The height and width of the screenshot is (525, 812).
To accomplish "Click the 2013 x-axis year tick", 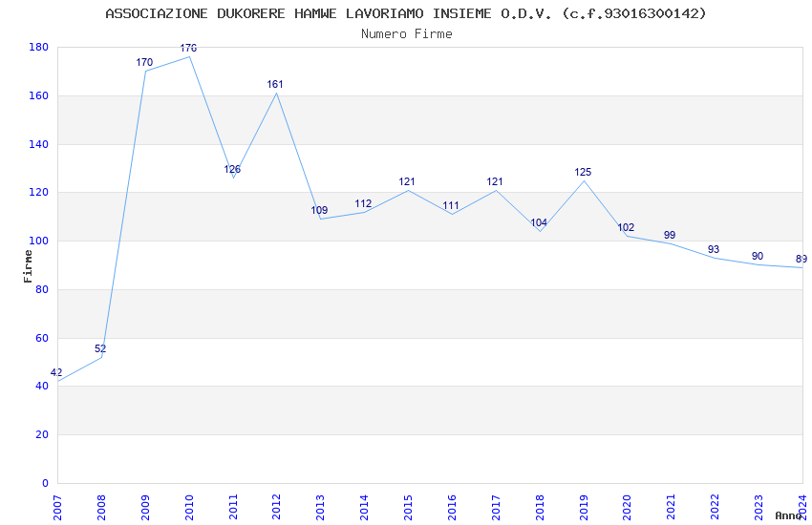I will (321, 507).
